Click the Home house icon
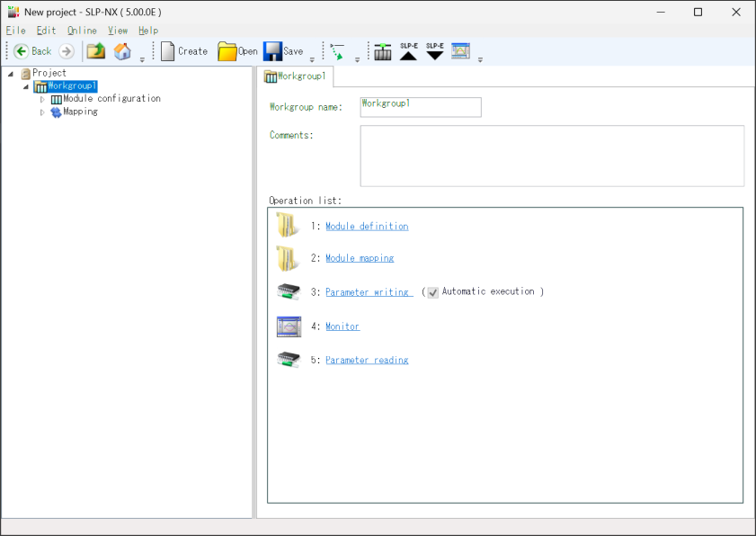The image size is (756, 536). pos(122,51)
